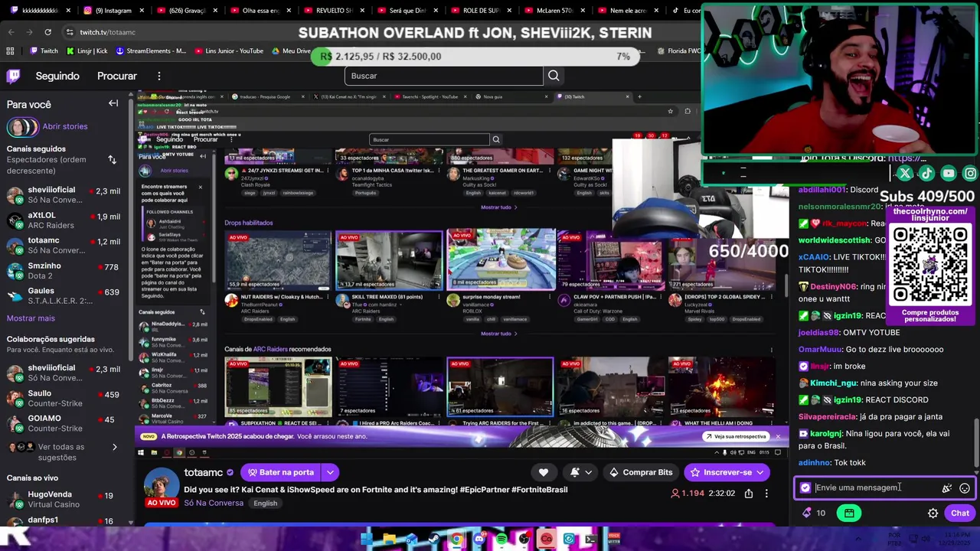Open Spotify from the taskbar
The image size is (980, 551).
(x=501, y=540)
